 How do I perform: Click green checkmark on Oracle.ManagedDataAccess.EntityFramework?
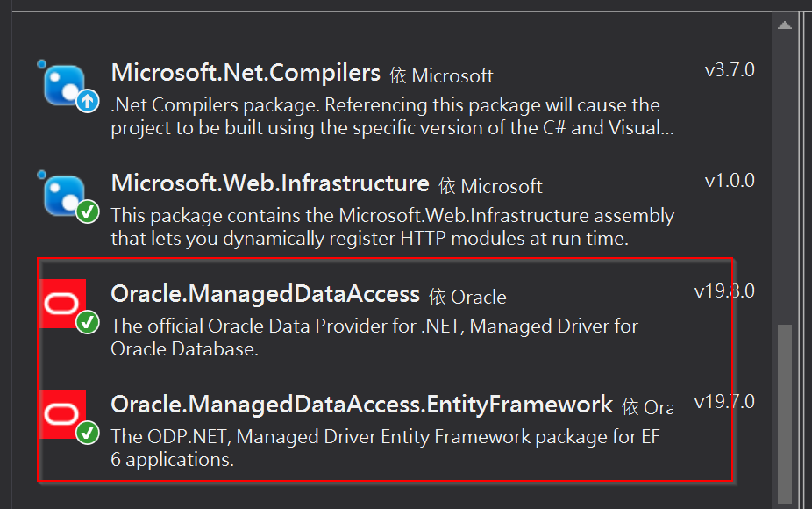(x=87, y=432)
